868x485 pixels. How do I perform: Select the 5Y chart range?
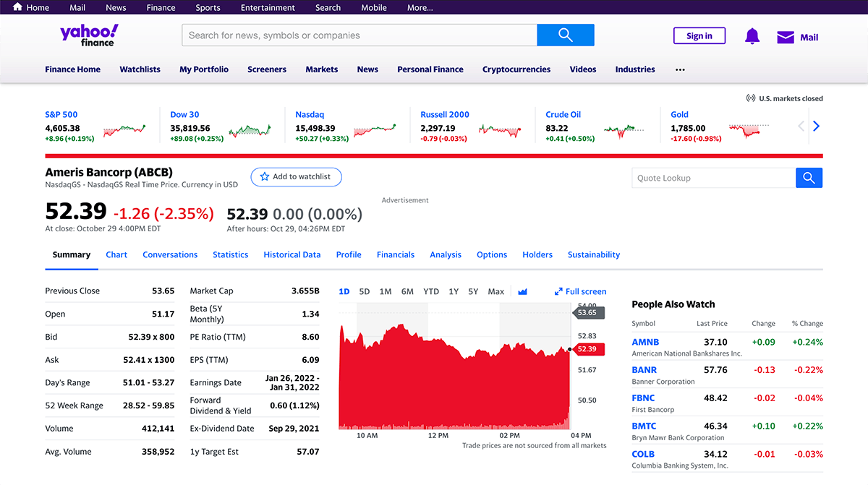[473, 291]
